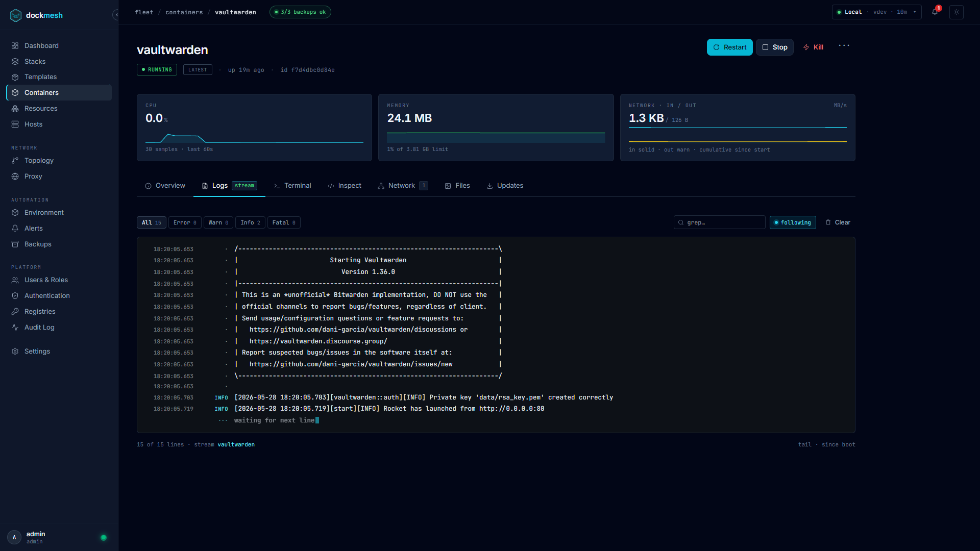The height and width of the screenshot is (551, 980).
Task: Collapse the sidebar with the chevron button
Action: tap(116, 15)
